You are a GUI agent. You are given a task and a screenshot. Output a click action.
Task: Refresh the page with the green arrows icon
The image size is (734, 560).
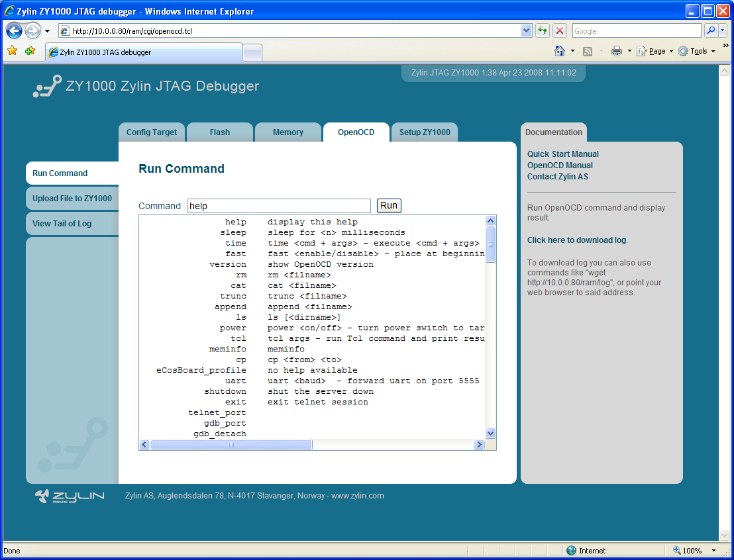point(542,31)
